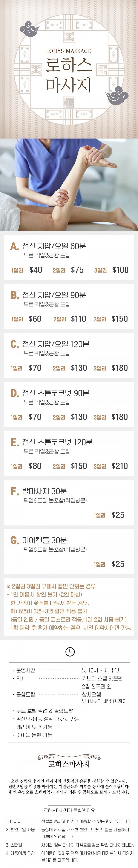Viewport: 138px width, 868px height.
Task: Click the 4. 가족여행 추천 item
Action: pos(20,853)
